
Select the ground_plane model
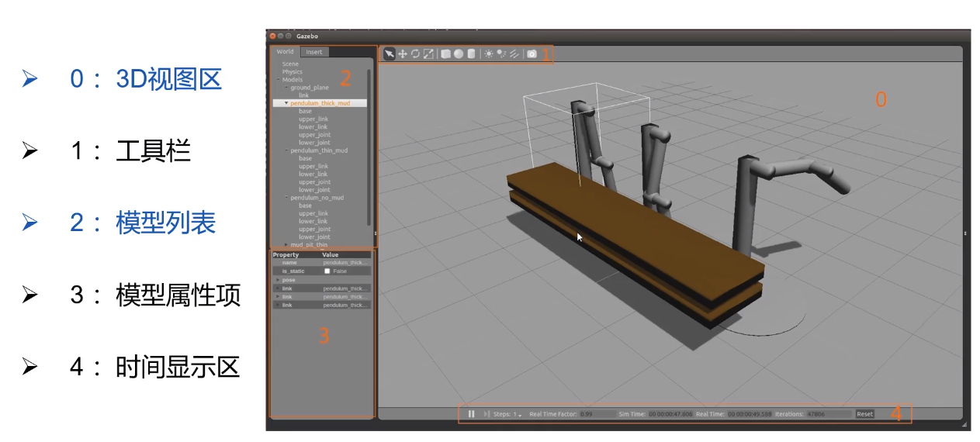pyautogui.click(x=310, y=88)
